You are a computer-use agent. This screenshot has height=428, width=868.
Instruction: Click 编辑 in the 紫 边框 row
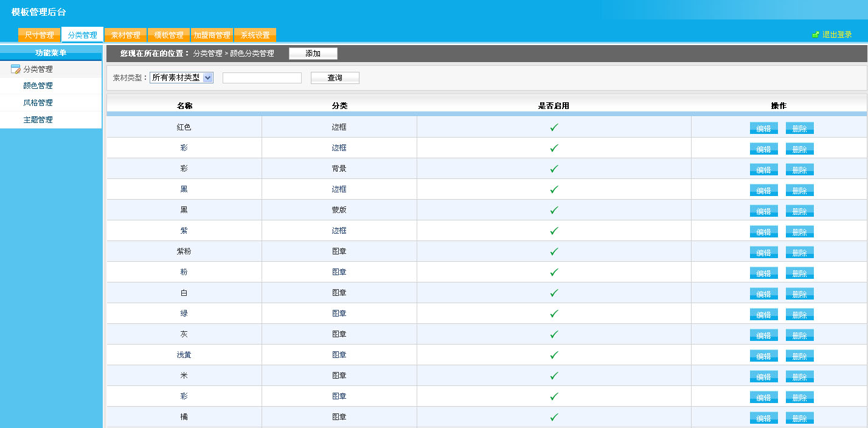click(764, 232)
